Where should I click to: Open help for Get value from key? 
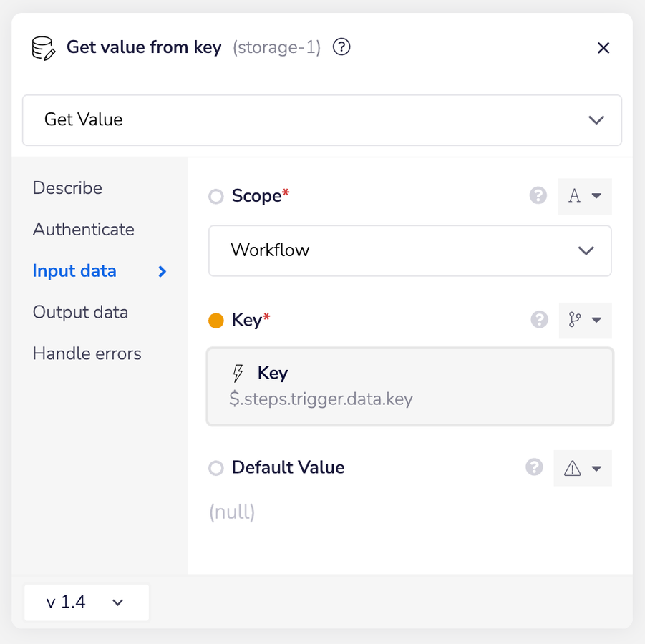click(342, 48)
